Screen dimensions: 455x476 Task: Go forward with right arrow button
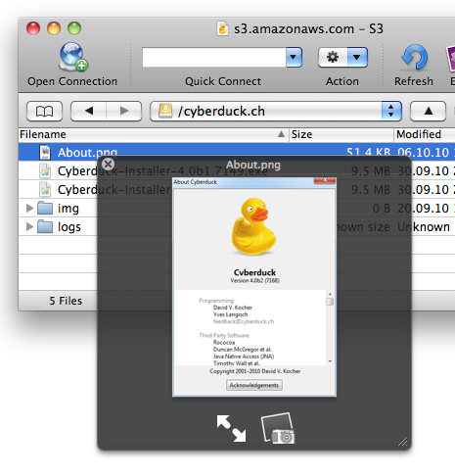(x=124, y=111)
